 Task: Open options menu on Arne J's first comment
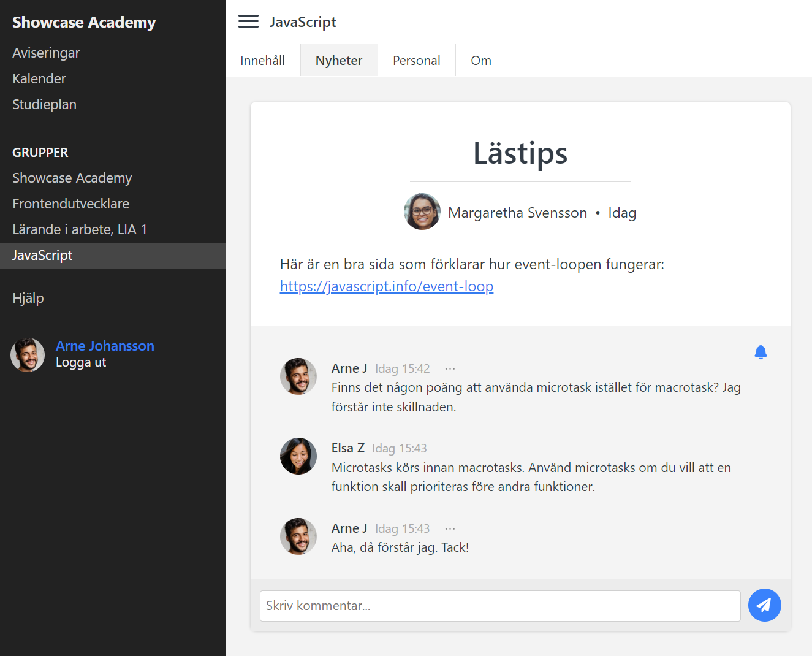tap(450, 367)
